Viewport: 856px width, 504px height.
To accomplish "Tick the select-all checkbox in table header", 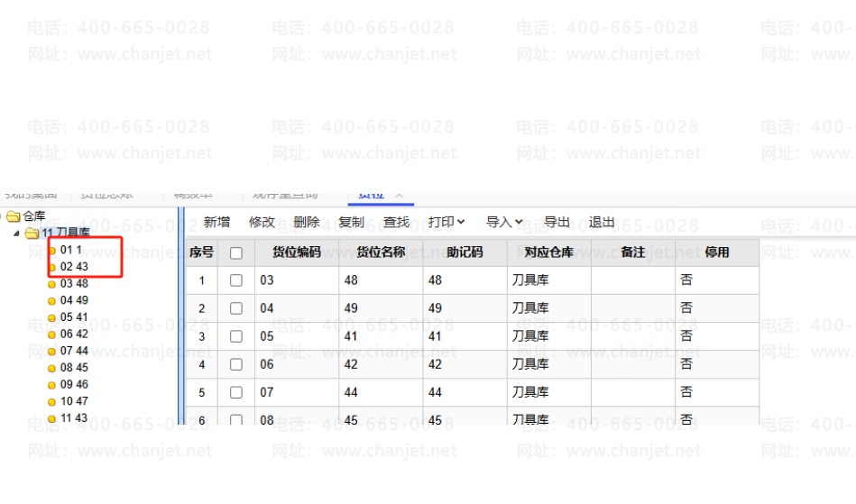I will pyautogui.click(x=236, y=253).
